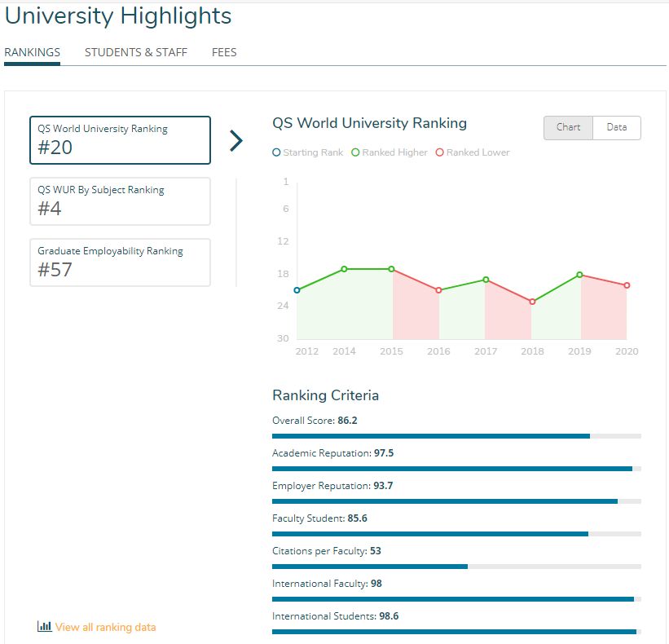This screenshot has width=669, height=644.
Task: Click the Employer Reputation progress bar
Action: (x=456, y=501)
